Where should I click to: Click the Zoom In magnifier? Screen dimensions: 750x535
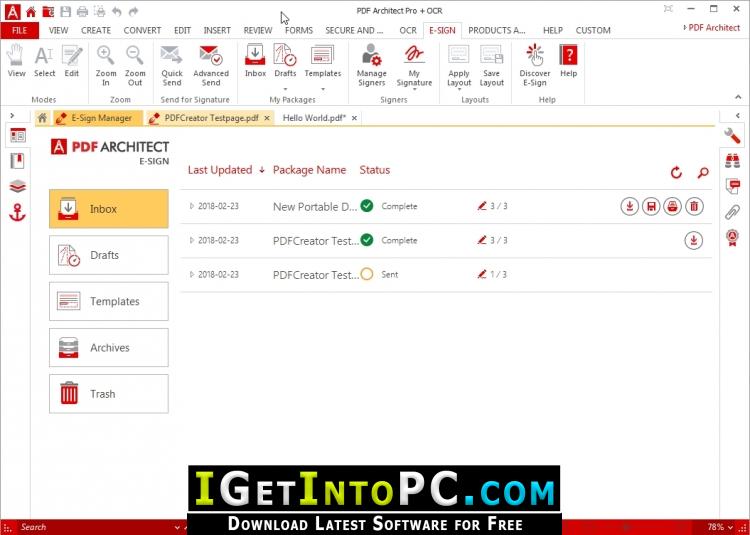[x=106, y=66]
